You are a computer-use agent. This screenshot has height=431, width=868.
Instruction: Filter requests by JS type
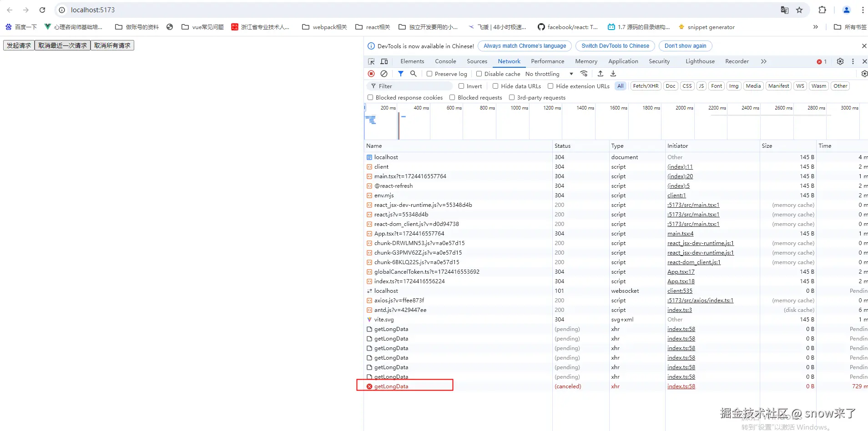coord(701,86)
